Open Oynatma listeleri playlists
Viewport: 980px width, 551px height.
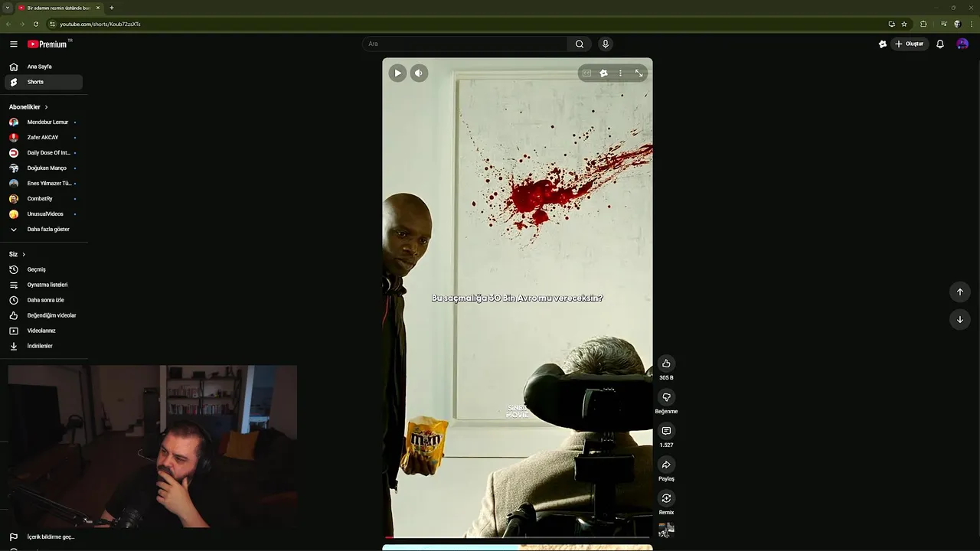click(44, 285)
